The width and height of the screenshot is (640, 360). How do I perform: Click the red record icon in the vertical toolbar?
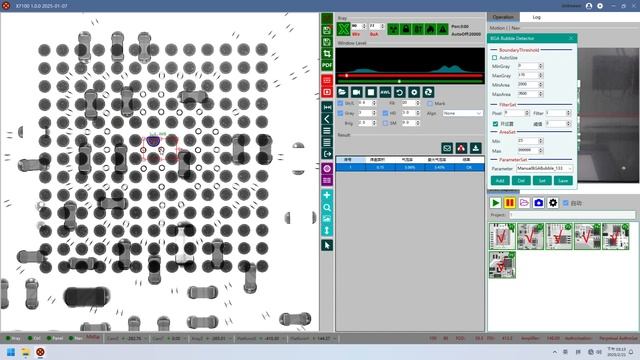327,92
